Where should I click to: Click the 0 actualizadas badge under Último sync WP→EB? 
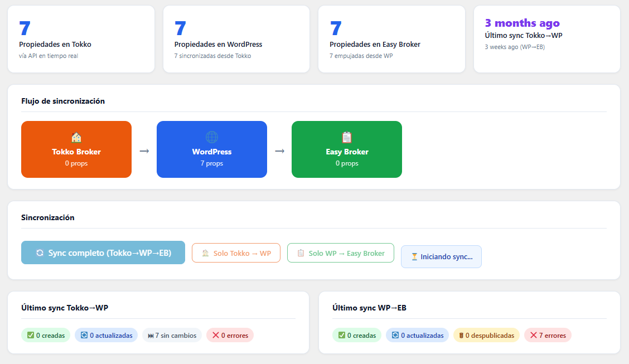point(417,335)
